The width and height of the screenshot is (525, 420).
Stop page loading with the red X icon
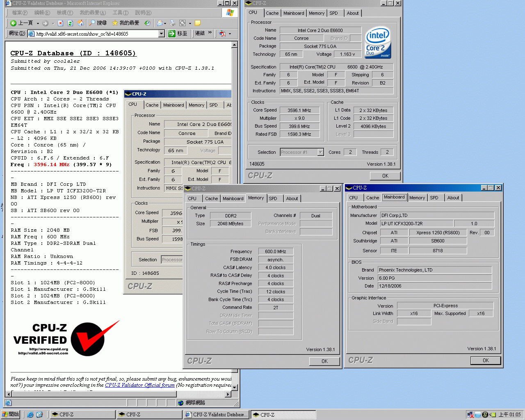[x=61, y=23]
